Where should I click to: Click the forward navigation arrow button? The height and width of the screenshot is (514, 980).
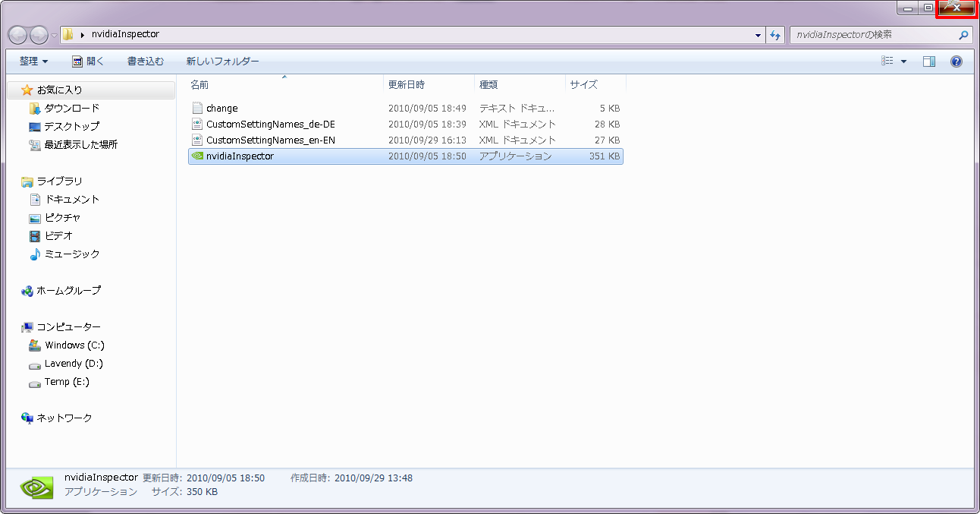click(x=39, y=35)
